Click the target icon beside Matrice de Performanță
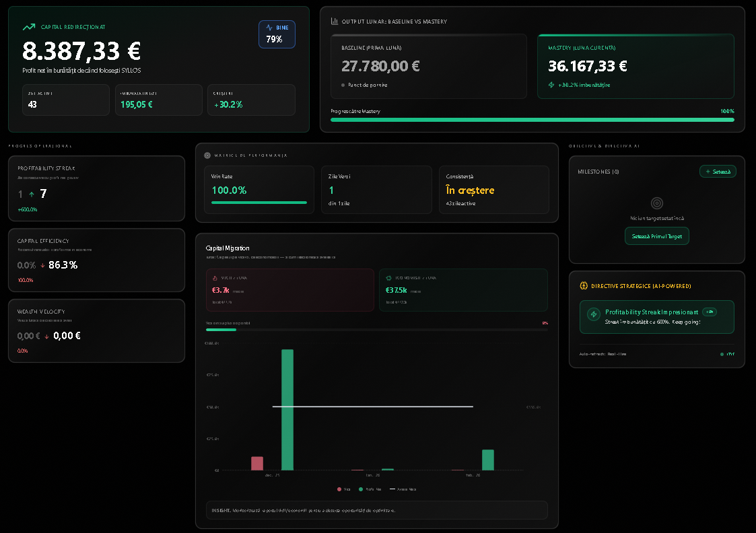The image size is (756, 533). (x=207, y=155)
